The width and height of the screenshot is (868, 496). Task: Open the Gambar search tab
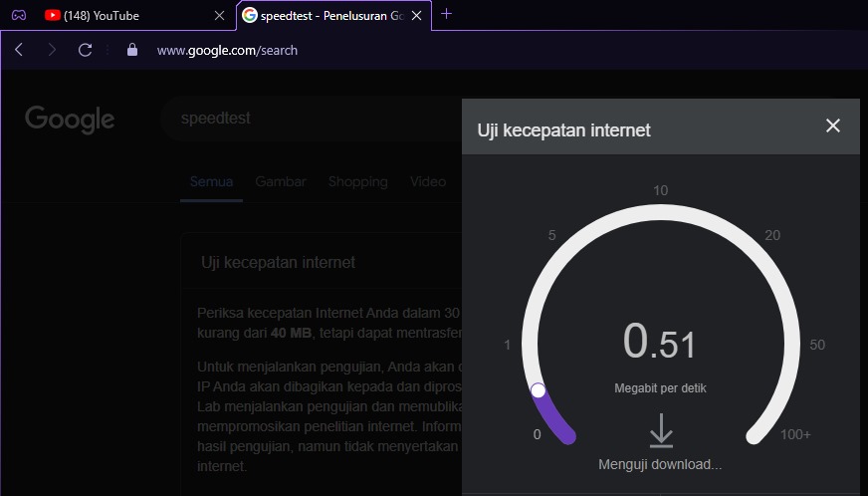coord(281,182)
